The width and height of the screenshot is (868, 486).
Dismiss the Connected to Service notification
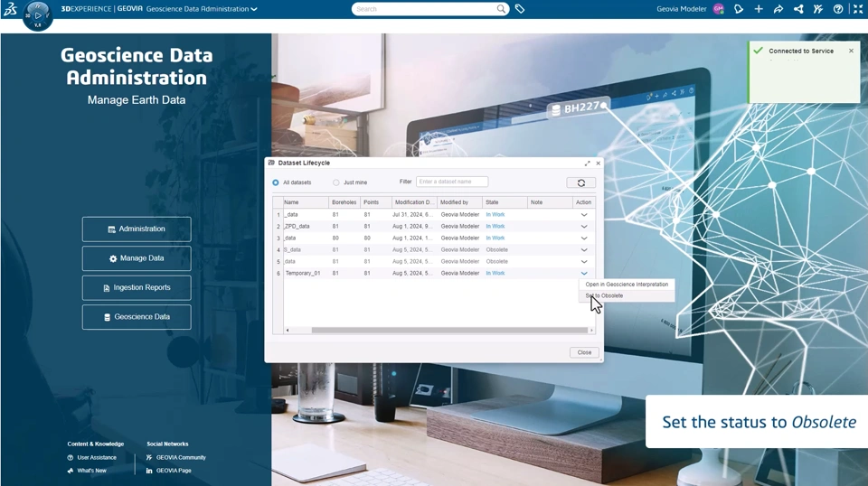click(x=852, y=51)
